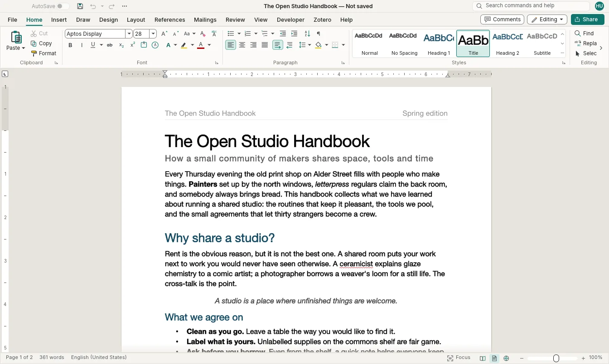This screenshot has height=364, width=609.
Task: Click Find in the Editing group
Action: (584, 34)
